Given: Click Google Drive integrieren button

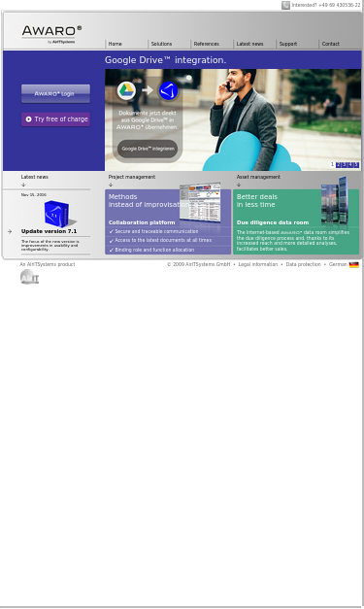Looking at the screenshot, I should (x=148, y=149).
